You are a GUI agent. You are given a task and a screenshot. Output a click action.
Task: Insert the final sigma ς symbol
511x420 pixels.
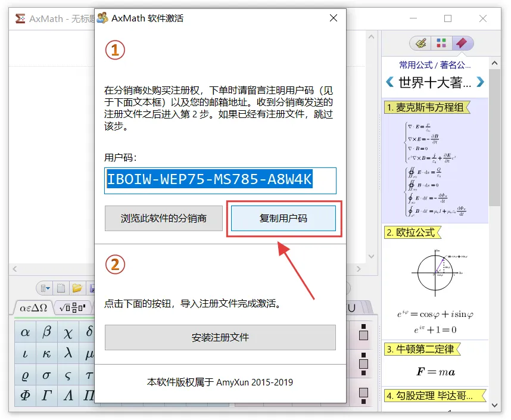68,375
